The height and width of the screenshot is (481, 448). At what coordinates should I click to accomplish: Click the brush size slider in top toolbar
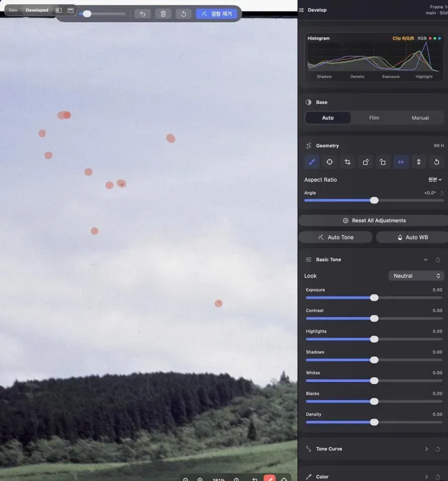[102, 14]
